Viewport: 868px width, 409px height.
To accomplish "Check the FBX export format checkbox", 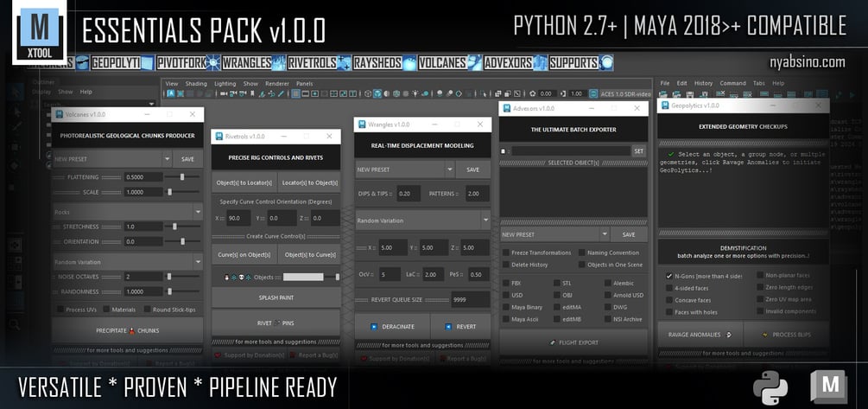I will [506, 284].
